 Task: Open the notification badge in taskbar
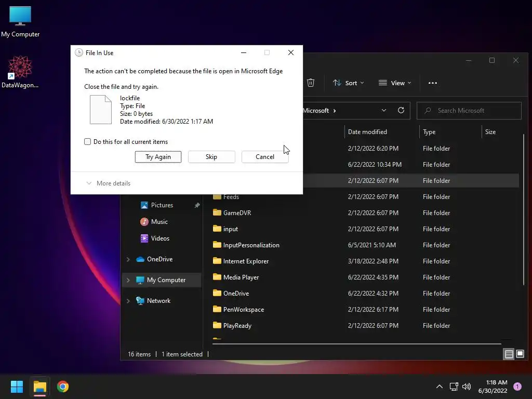coord(517,387)
